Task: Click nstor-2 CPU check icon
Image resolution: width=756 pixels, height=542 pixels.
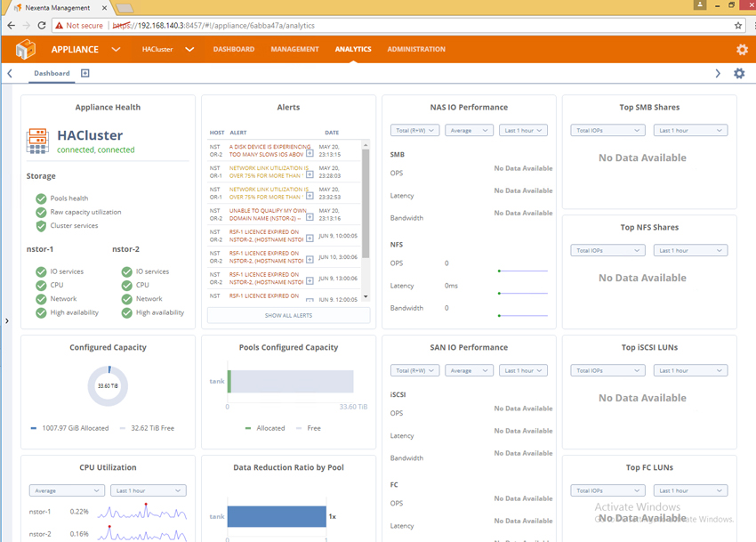Action: tap(127, 285)
